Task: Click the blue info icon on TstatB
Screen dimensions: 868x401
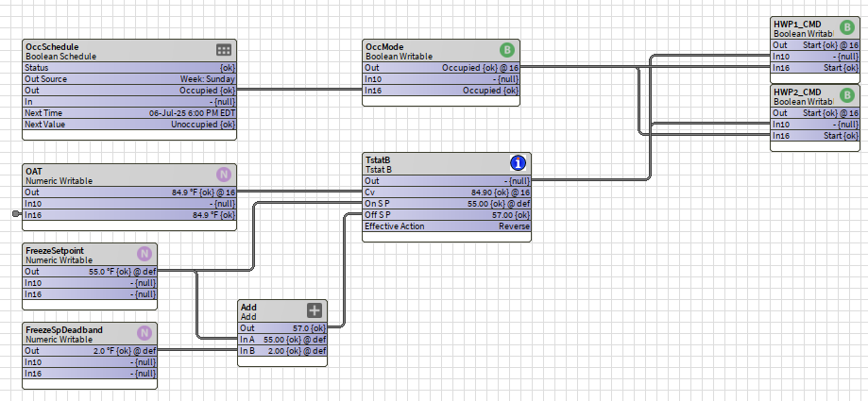Action: click(x=518, y=163)
